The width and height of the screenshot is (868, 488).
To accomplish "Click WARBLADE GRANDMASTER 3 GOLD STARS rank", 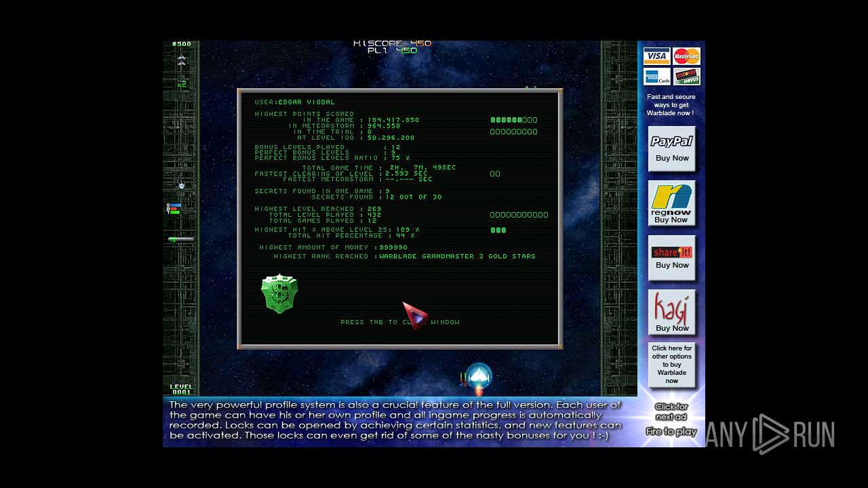I will pos(457,256).
